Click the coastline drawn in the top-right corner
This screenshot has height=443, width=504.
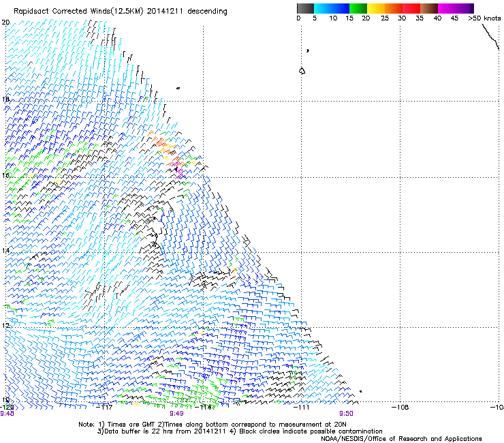(490, 37)
